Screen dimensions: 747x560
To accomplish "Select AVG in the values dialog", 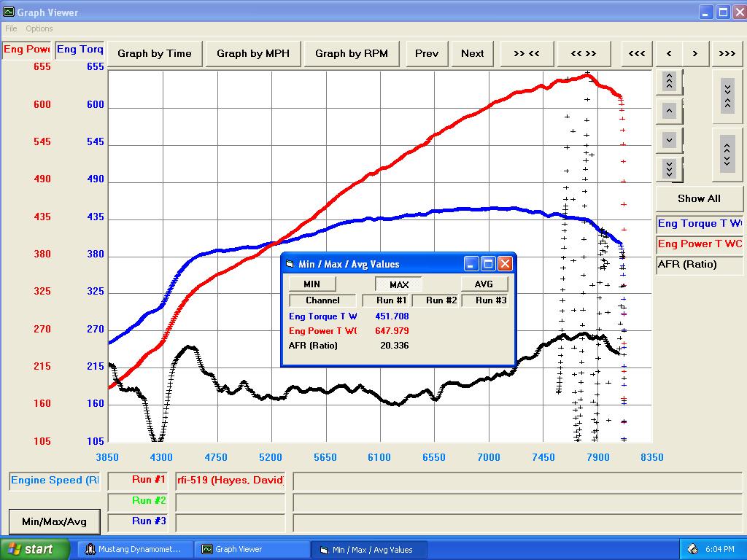I will tap(484, 284).
